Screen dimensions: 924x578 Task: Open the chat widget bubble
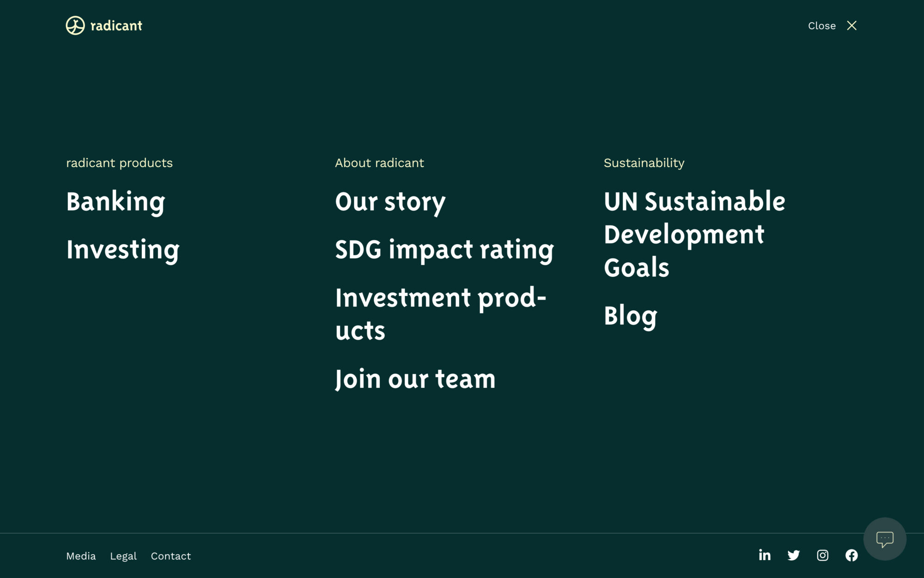click(885, 539)
